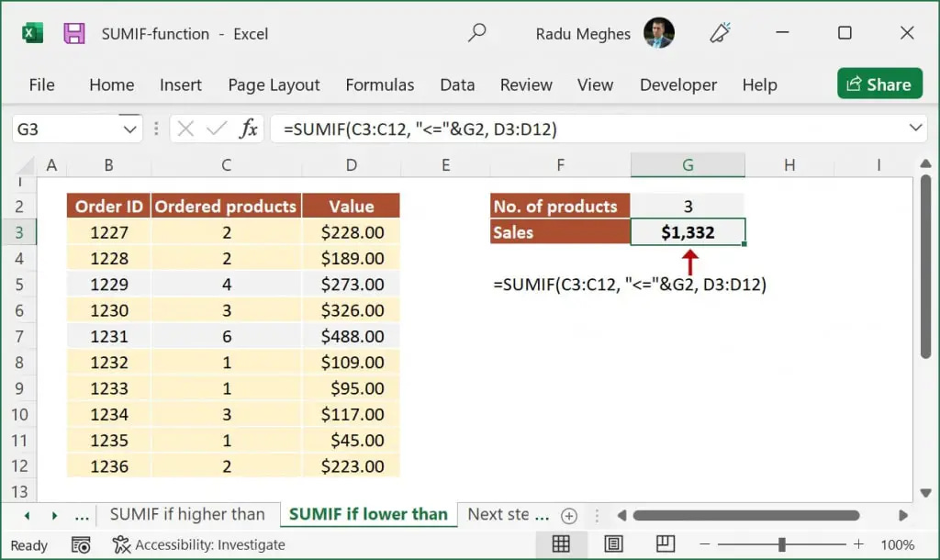Switch to Next ste sheet tab
Screen dimensions: 940x560
coord(507,514)
